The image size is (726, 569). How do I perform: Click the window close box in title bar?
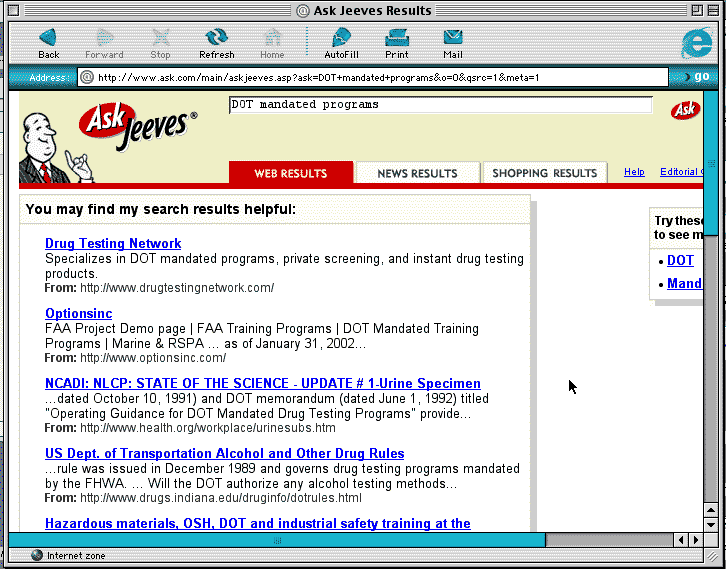[x=14, y=10]
